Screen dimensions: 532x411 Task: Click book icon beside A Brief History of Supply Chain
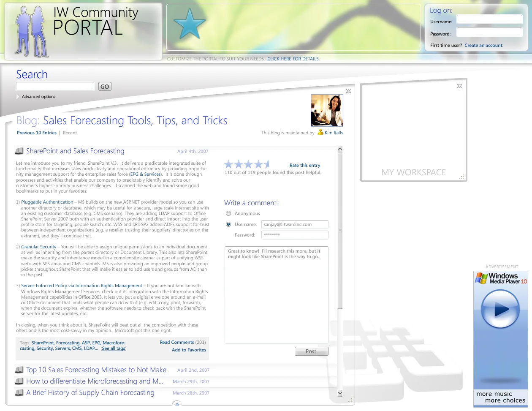(19, 393)
